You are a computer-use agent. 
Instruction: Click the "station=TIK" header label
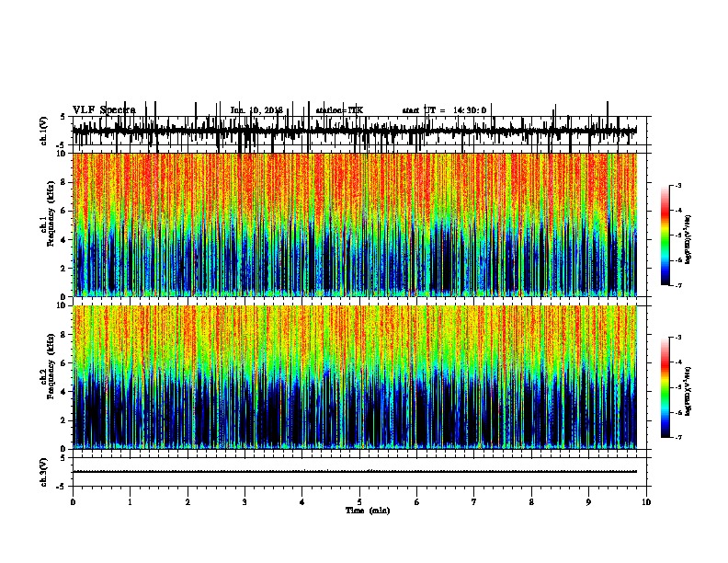click(x=339, y=110)
